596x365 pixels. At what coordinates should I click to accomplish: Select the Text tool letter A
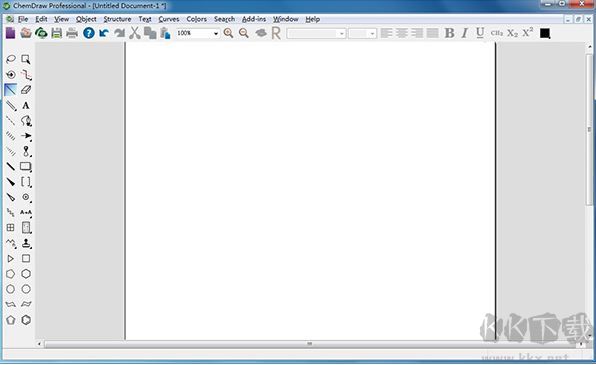point(26,105)
